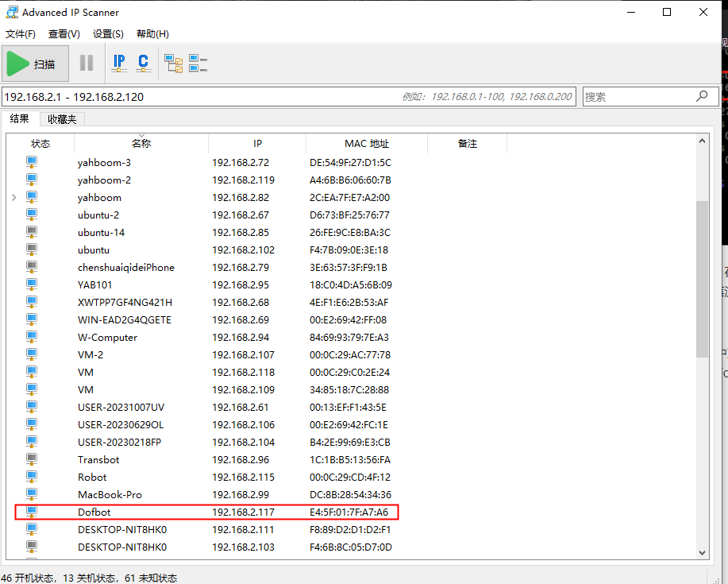The width and height of the screenshot is (728, 584).
Task: Click the computer icon for USER-20230218FP
Action: (x=32, y=442)
